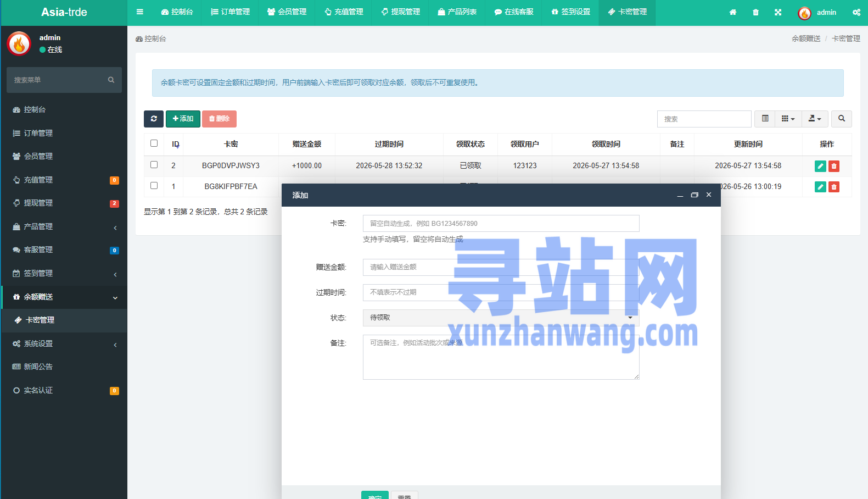
Task: Expand 签到管理 in the sidebar
Action: [64, 273]
